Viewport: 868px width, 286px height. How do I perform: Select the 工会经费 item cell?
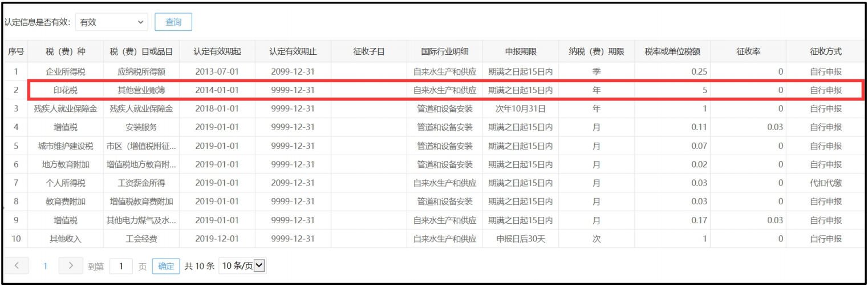(x=141, y=239)
